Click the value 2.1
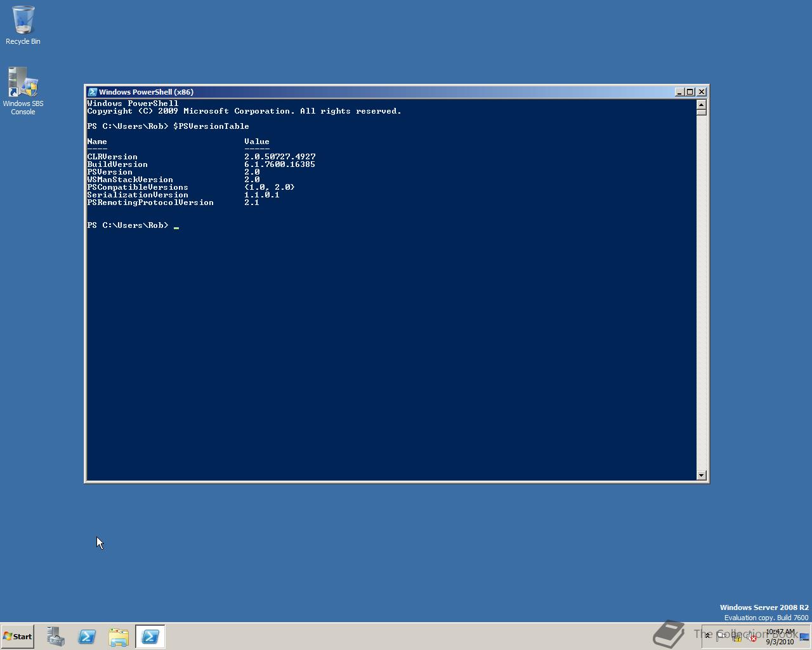 [252, 202]
